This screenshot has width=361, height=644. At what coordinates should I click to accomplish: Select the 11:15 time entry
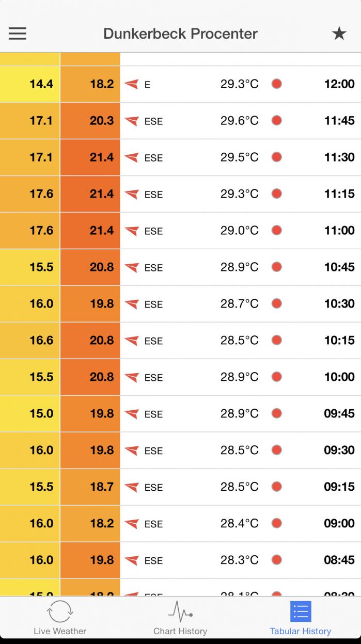(339, 194)
